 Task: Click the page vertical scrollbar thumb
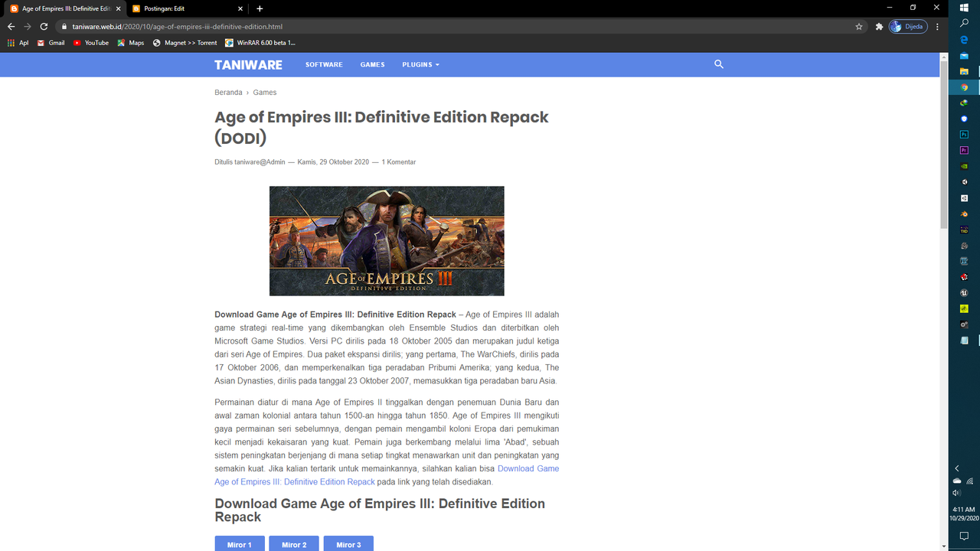[x=944, y=144]
